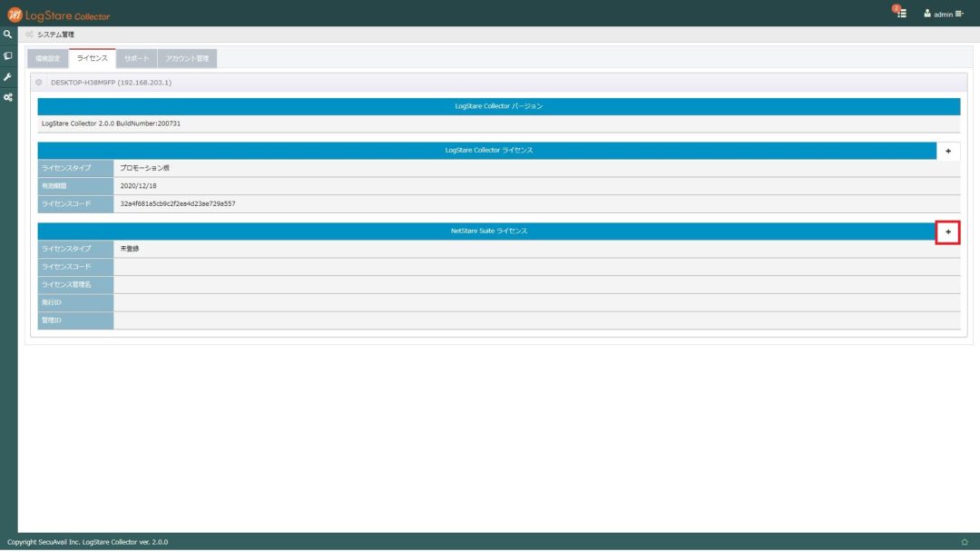Click the LogStare Collector ライセンス section header

(487, 151)
